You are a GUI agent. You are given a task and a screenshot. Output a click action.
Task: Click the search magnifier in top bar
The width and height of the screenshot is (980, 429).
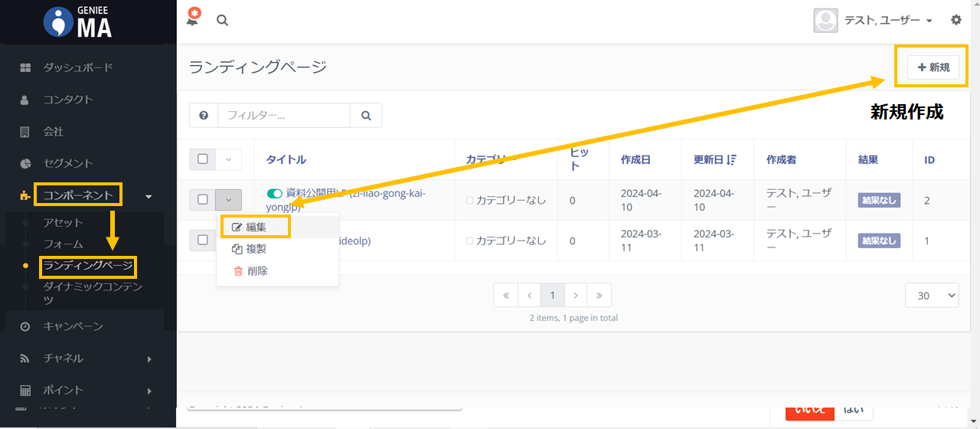tap(222, 21)
